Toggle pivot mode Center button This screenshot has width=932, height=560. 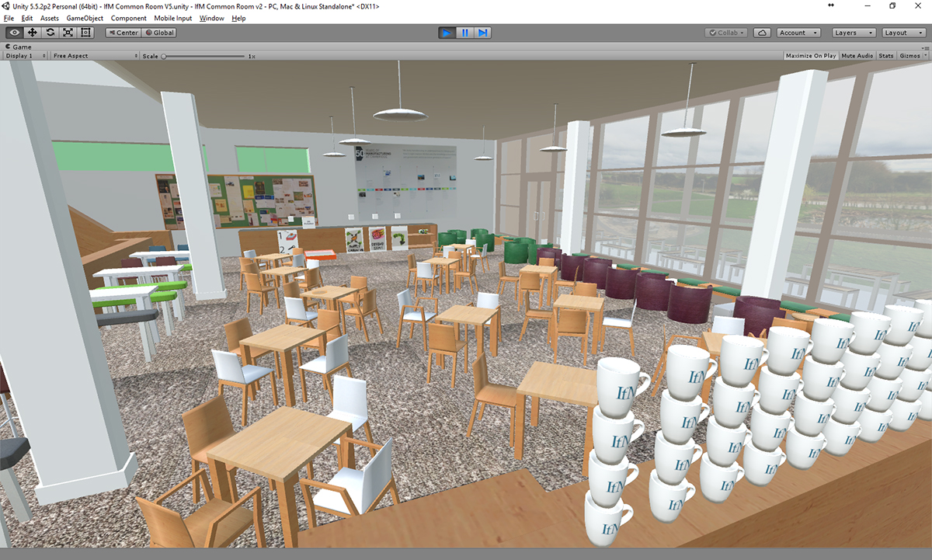click(x=123, y=33)
